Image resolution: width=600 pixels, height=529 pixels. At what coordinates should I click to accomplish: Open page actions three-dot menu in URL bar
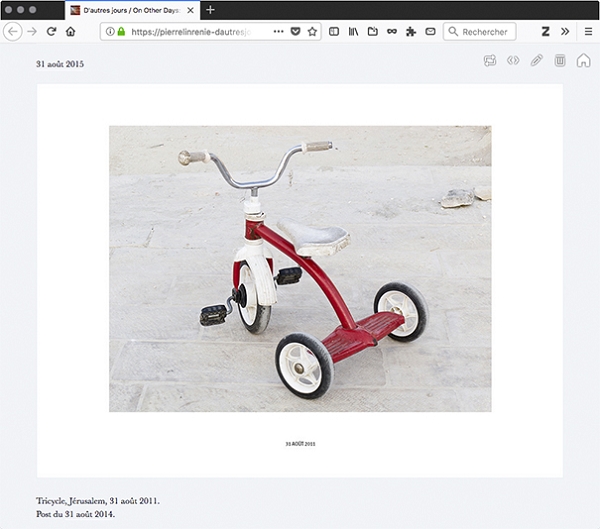pos(278,32)
